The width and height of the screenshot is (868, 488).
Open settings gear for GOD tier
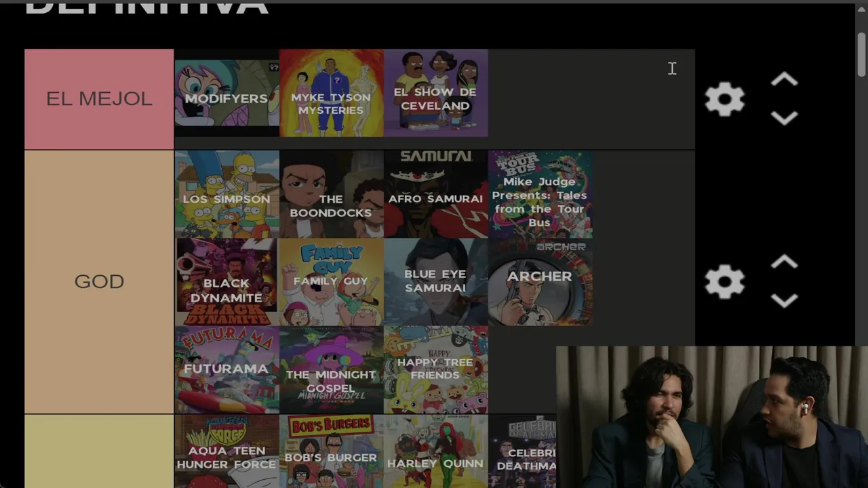click(x=724, y=281)
